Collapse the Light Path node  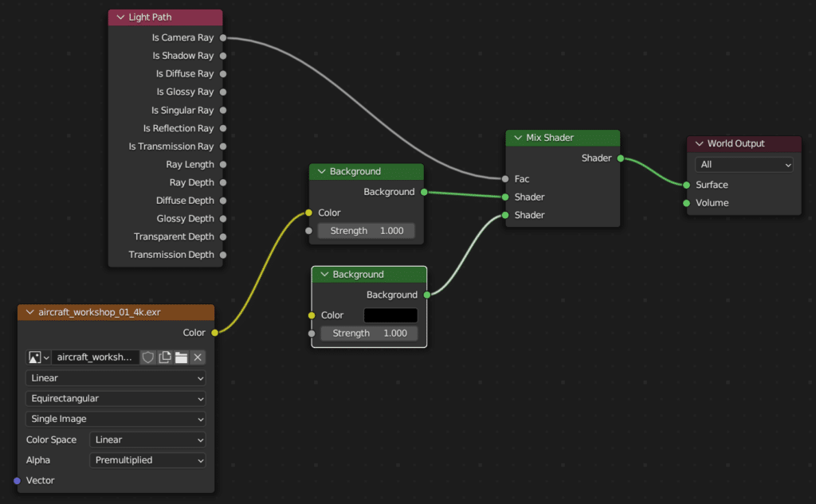(120, 18)
